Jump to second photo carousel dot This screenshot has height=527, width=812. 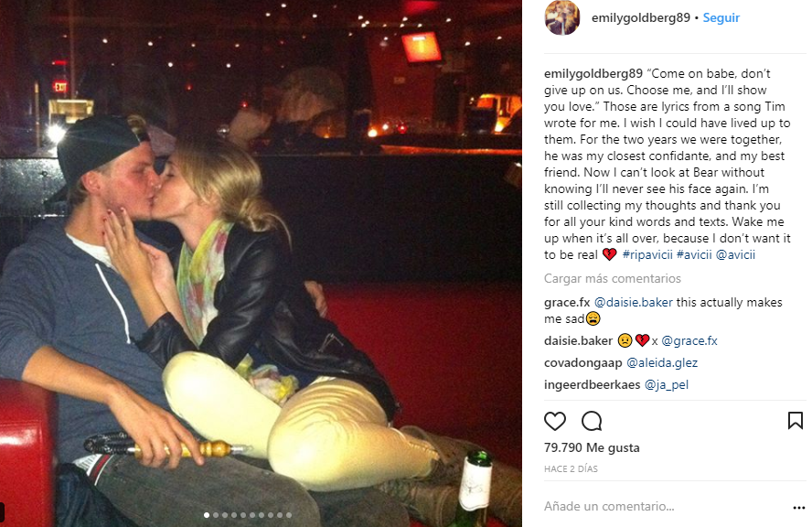click(216, 515)
